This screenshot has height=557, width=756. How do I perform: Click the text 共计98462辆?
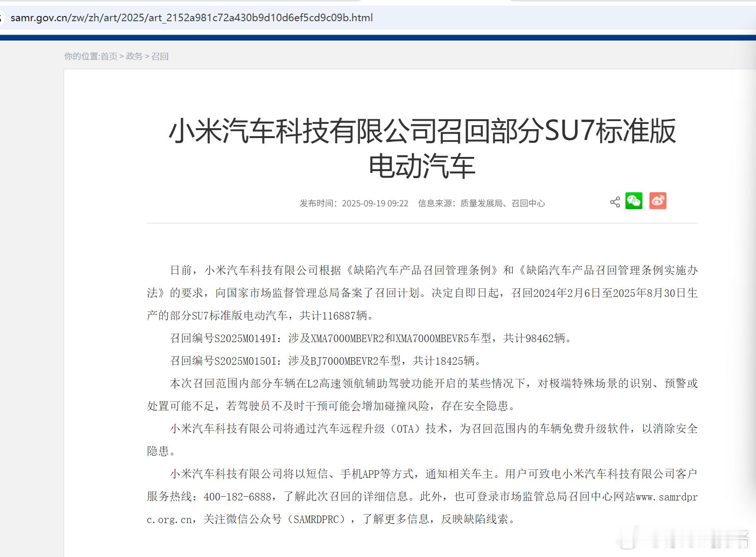pos(534,338)
